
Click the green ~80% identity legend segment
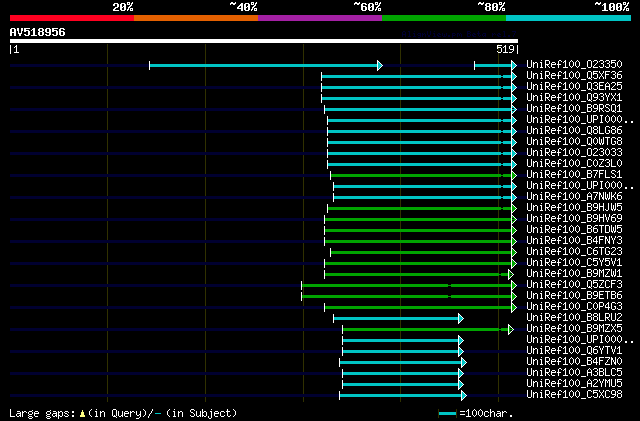[444, 18]
